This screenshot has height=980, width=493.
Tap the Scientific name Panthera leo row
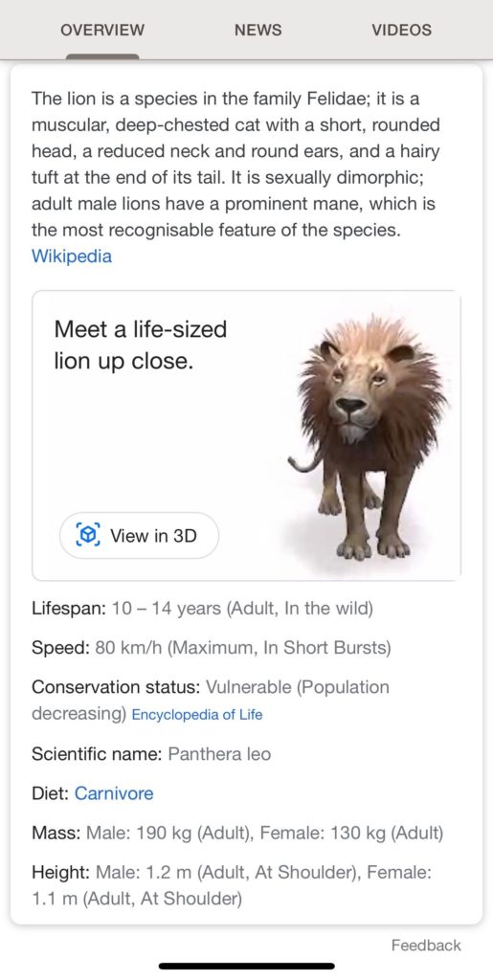point(151,754)
